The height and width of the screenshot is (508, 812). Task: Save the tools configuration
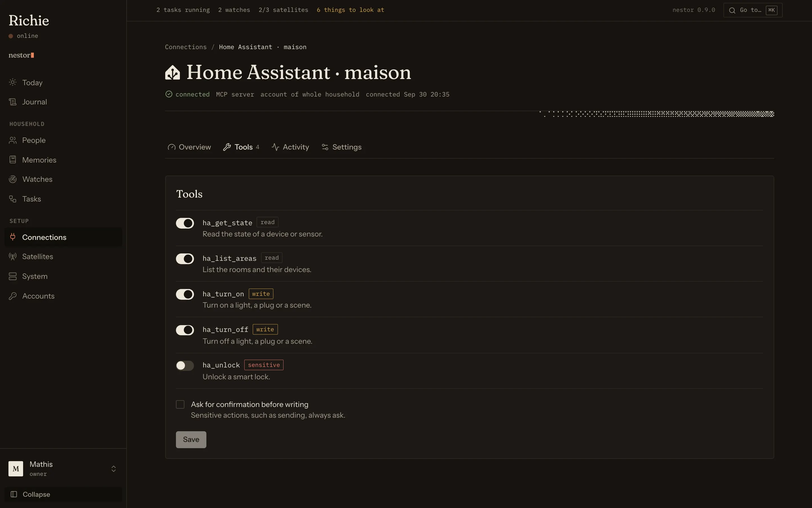click(x=191, y=439)
